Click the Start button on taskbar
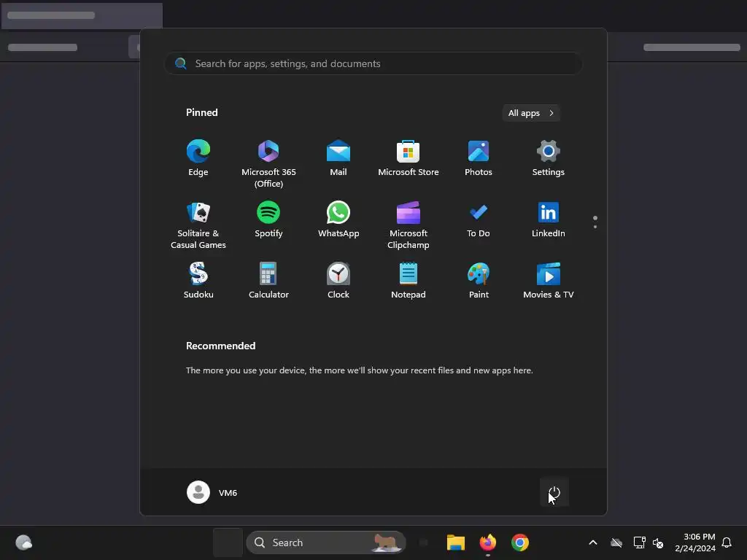 228,542
